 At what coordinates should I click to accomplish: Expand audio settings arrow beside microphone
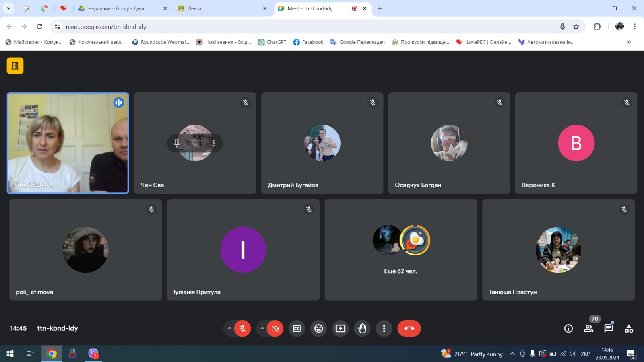point(229,329)
